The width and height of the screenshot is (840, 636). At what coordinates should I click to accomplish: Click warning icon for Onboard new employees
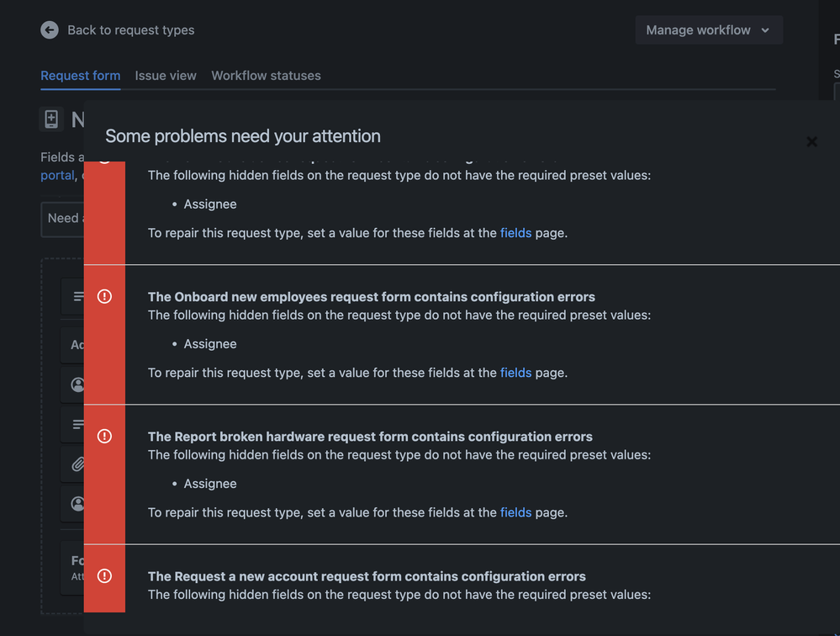click(x=104, y=296)
